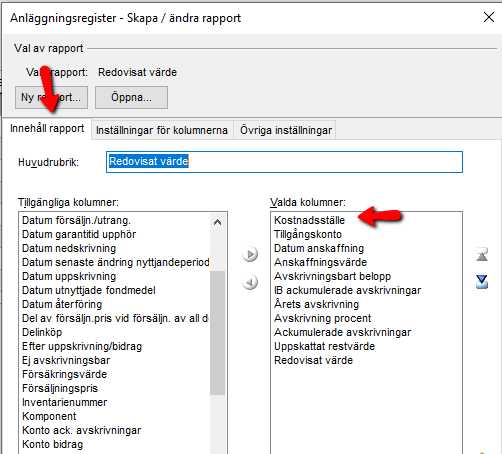The width and height of the screenshot is (502, 454).
Task: Move selected column down in list
Action: coord(482,282)
